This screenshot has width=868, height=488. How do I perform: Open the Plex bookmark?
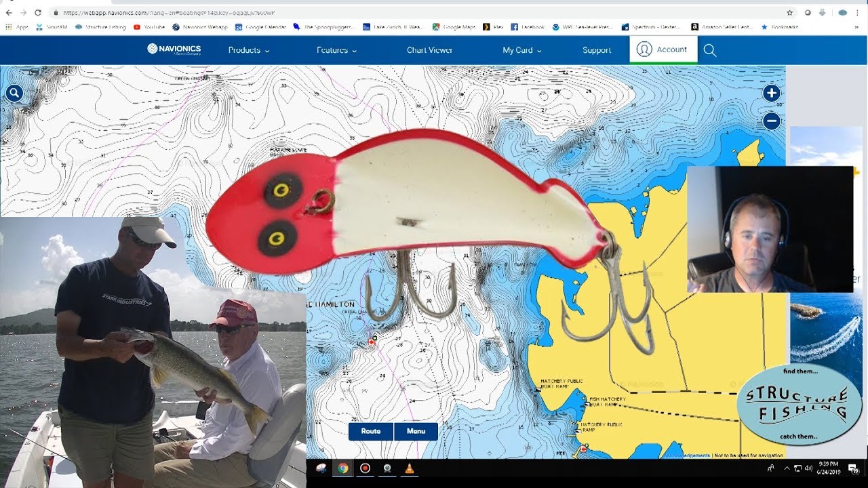click(494, 27)
